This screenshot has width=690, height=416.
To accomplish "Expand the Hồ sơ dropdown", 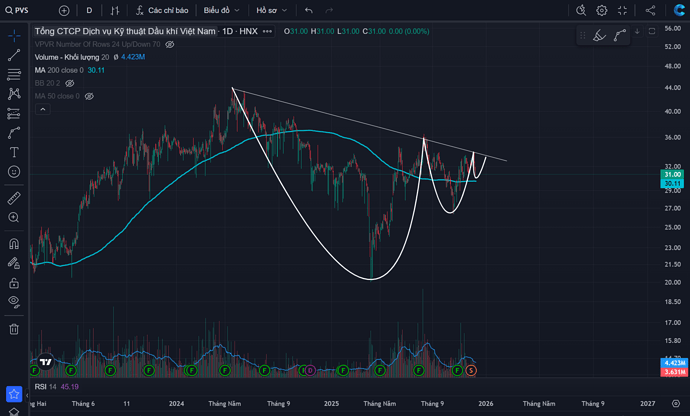I will tap(272, 10).
